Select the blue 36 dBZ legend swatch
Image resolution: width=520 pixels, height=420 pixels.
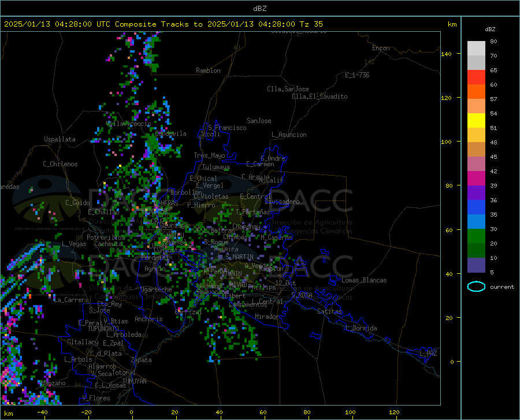(476, 207)
